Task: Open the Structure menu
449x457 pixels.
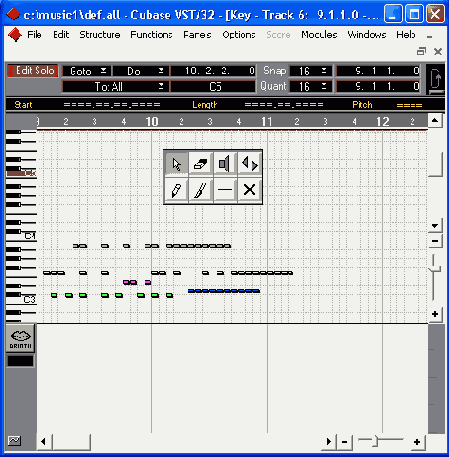Action: [x=100, y=35]
